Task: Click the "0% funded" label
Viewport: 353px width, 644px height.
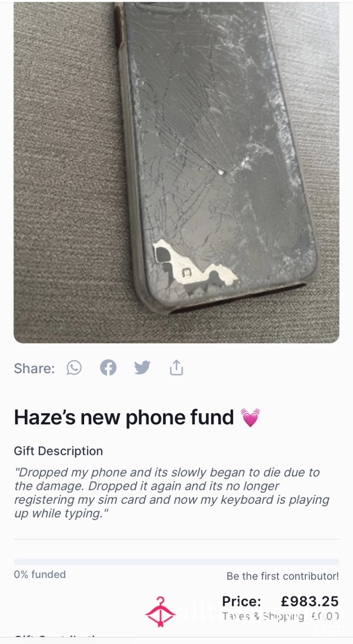Action: pos(40,574)
